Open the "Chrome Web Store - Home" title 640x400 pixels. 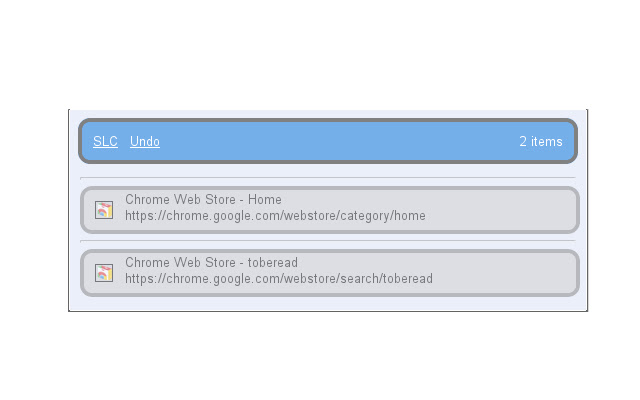tap(203, 200)
